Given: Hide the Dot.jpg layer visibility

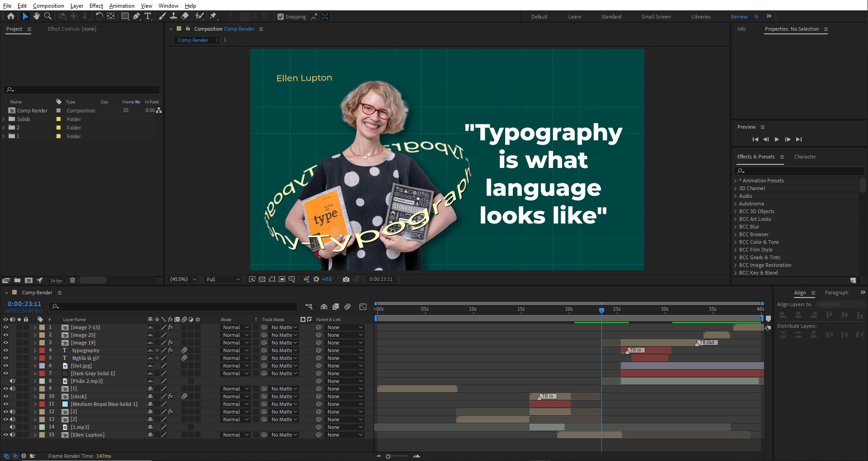Looking at the screenshot, I should 5,366.
